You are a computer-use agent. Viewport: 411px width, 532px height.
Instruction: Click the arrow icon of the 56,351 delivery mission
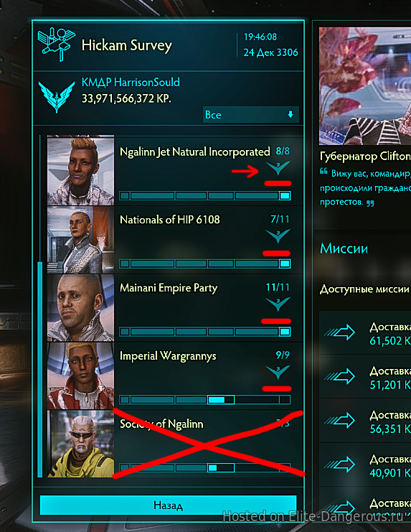click(x=340, y=421)
